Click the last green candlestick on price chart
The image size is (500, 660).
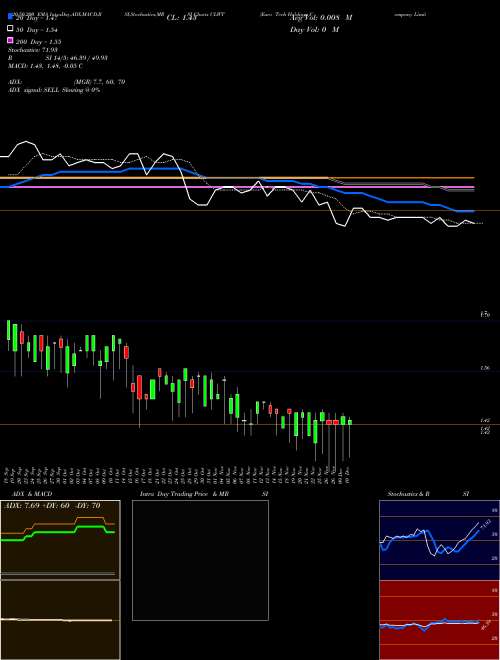click(350, 422)
